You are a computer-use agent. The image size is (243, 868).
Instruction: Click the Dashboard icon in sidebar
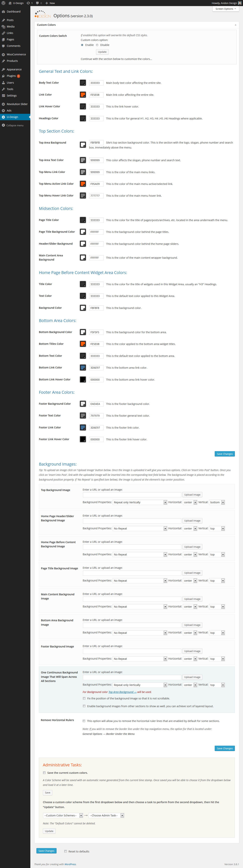[x=3, y=11]
